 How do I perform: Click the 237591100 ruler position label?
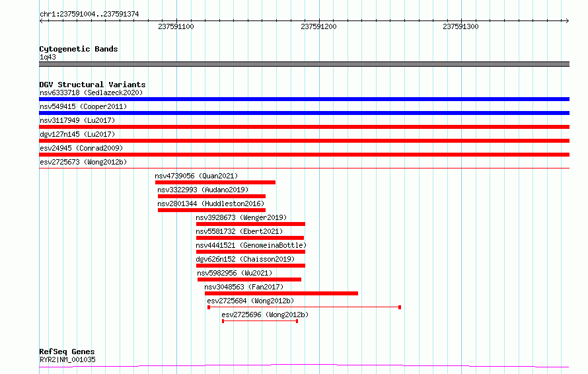[176, 26]
